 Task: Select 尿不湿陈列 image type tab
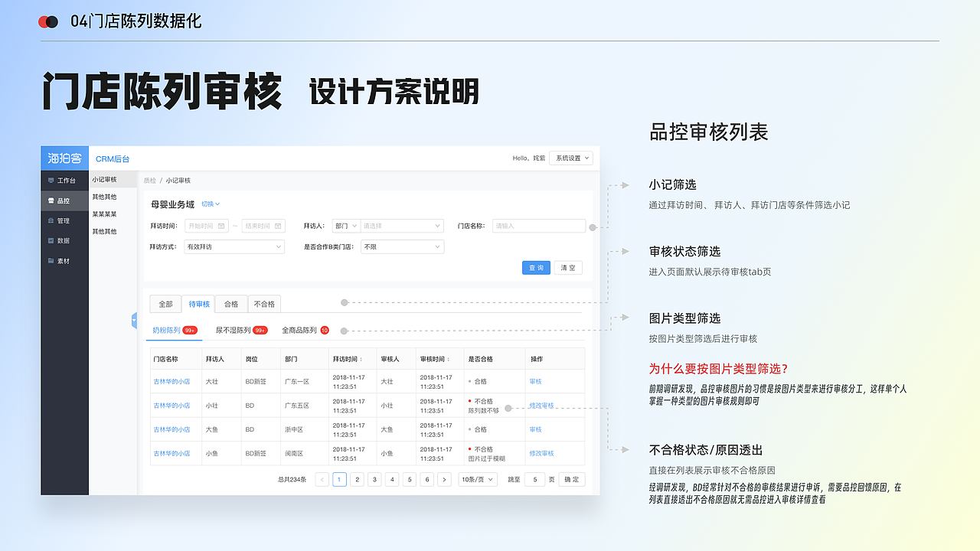[x=241, y=331]
